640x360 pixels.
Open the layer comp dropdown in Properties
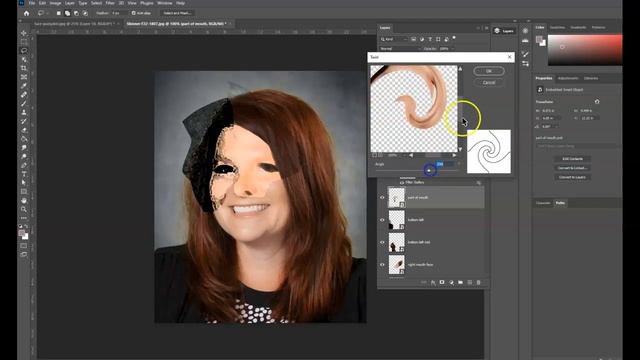point(577,146)
